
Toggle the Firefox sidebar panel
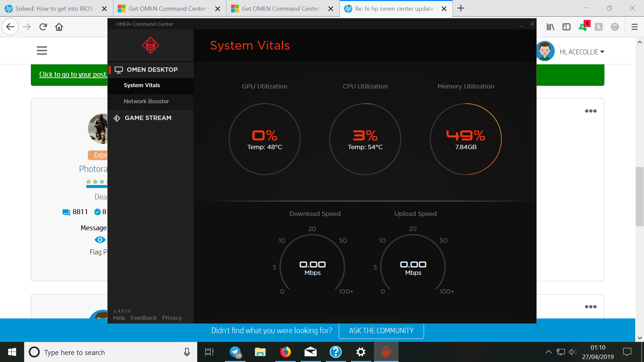point(567,27)
